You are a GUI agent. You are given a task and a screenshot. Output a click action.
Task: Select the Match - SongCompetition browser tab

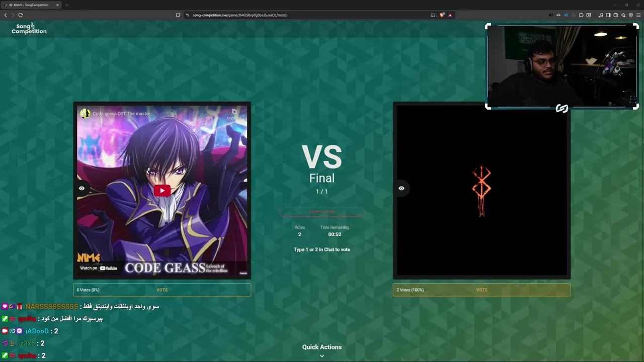tap(31, 5)
